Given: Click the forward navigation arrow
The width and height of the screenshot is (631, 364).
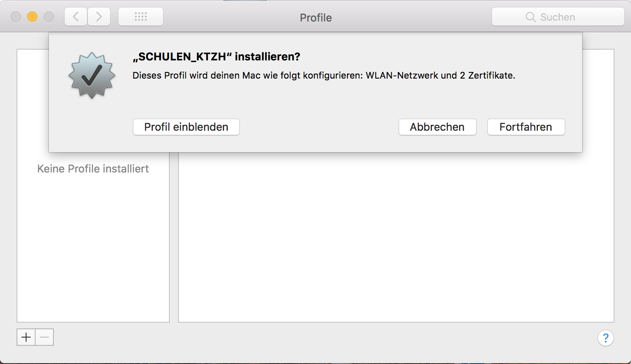Looking at the screenshot, I should (x=99, y=17).
